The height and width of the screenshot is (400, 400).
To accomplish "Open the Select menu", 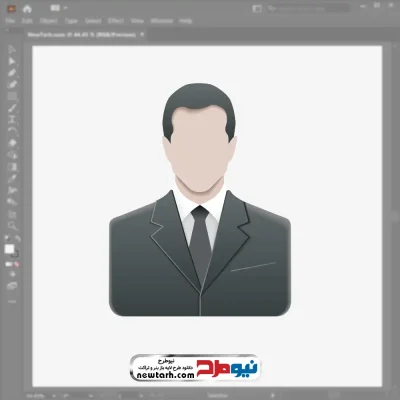I will click(x=93, y=21).
